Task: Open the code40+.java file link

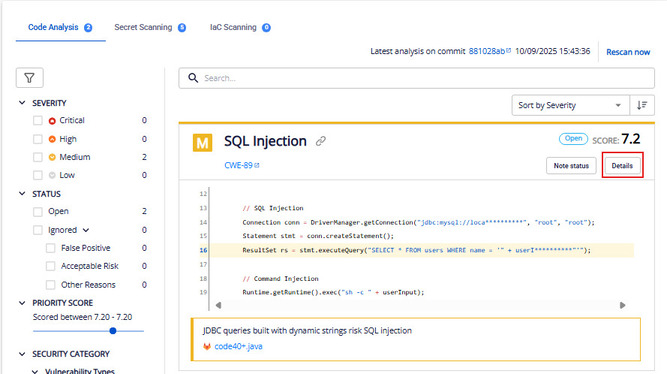Action: 238,346
